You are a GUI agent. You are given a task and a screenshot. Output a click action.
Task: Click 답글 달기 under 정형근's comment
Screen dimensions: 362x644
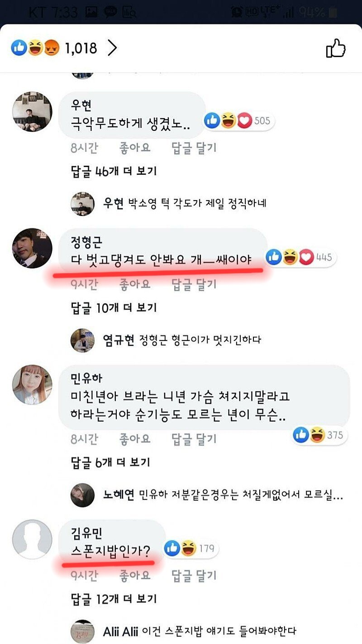tap(194, 284)
